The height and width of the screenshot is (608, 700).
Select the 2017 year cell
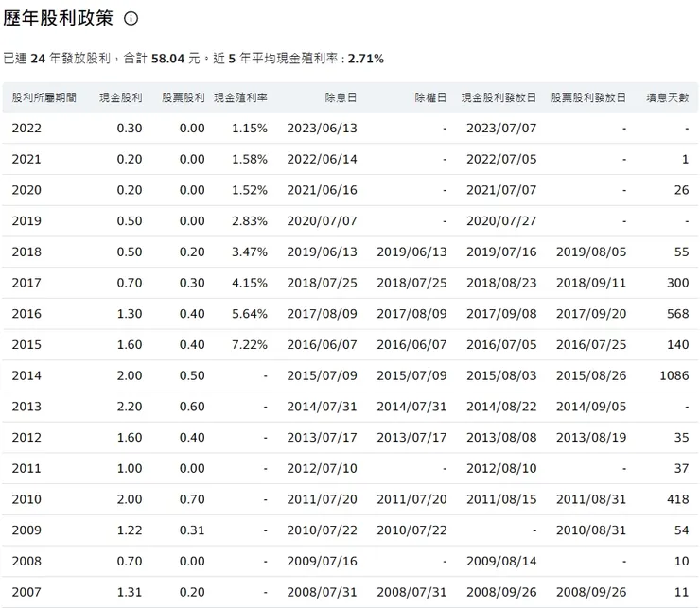pos(26,283)
